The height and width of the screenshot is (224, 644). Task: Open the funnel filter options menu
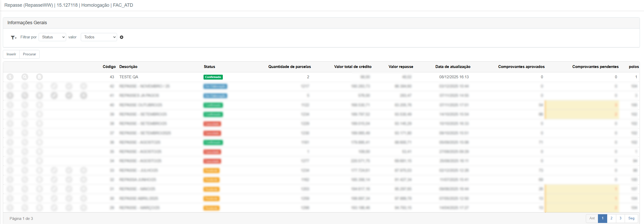click(x=13, y=38)
